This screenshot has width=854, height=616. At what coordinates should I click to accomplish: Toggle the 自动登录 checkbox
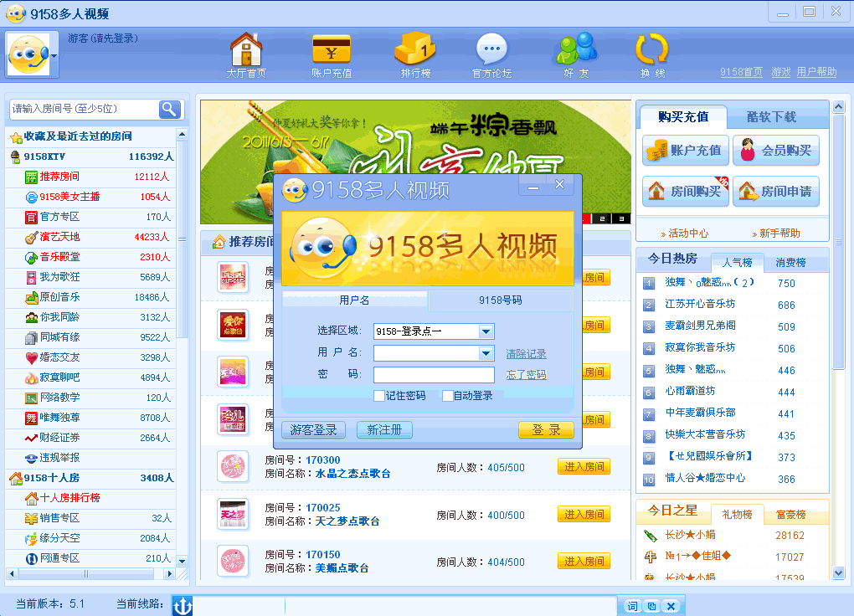click(x=448, y=396)
